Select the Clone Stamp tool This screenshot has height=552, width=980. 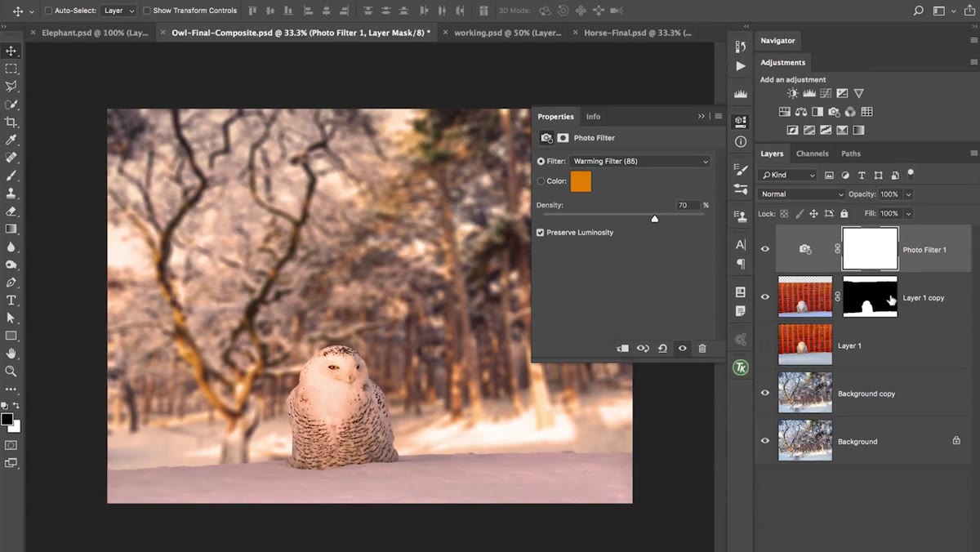point(11,194)
